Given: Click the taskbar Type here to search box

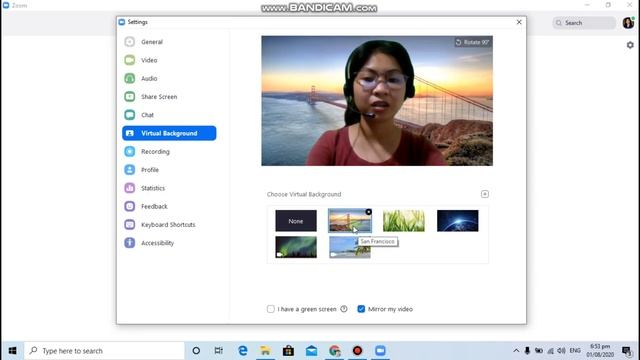Looking at the screenshot, I should coord(104,351).
